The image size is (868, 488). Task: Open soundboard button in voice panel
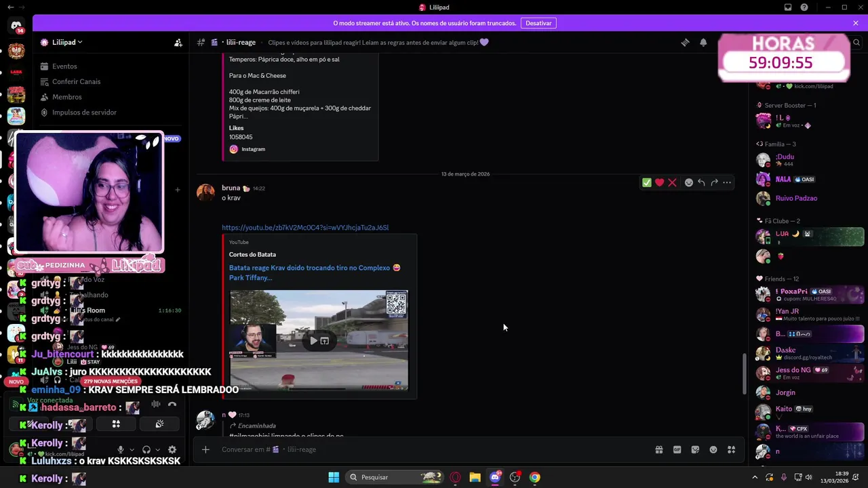pyautogui.click(x=159, y=424)
